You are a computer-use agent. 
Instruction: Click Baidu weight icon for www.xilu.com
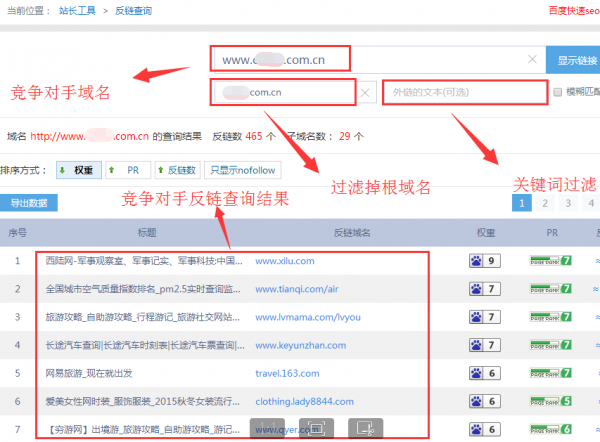484,261
